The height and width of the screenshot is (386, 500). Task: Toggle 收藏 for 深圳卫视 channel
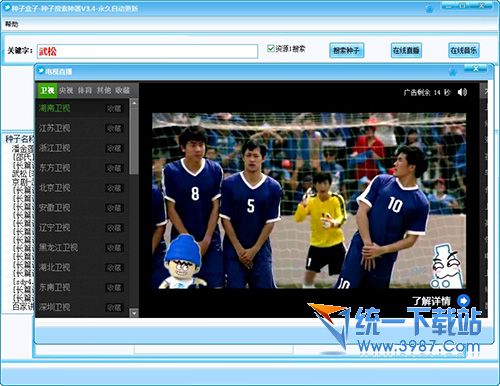(x=114, y=307)
